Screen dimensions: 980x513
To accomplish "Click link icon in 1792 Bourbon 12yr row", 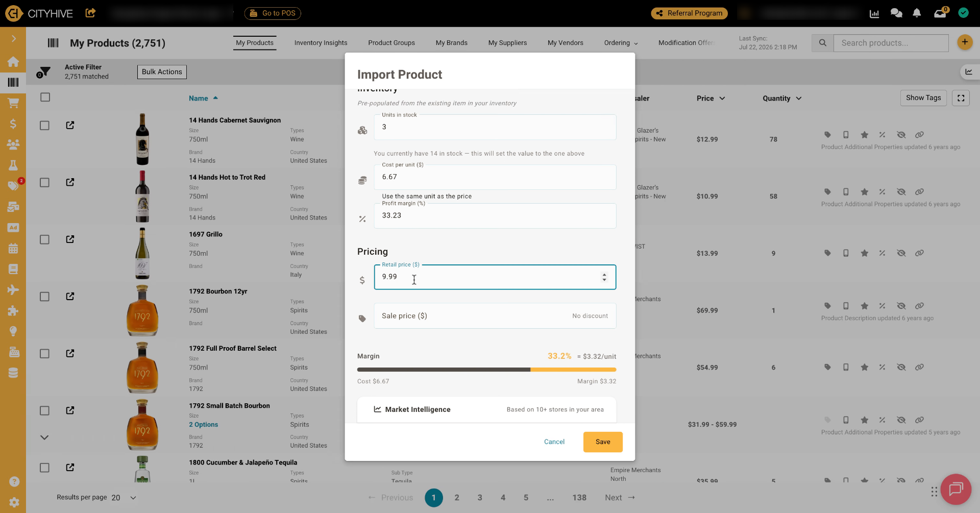I will (x=919, y=306).
